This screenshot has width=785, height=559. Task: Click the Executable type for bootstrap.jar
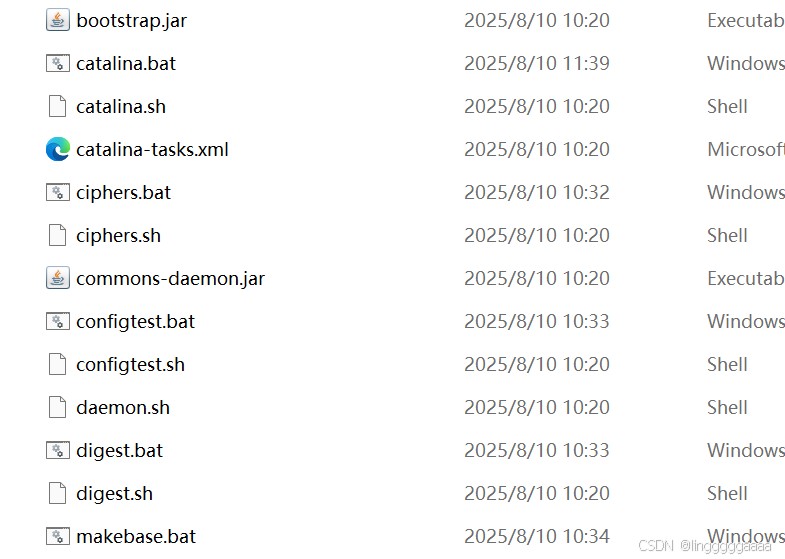coord(746,21)
